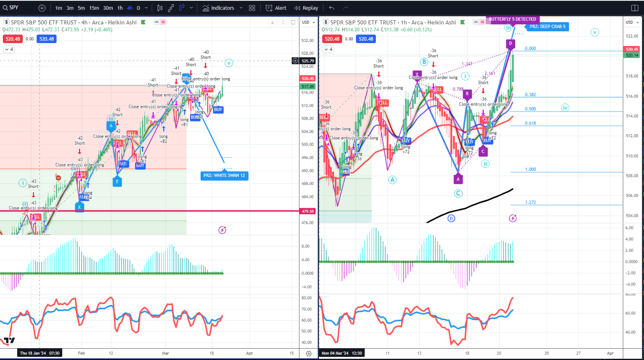The image size is (644, 360).
Task: Click the green 517.89 price label
Action: (308, 87)
